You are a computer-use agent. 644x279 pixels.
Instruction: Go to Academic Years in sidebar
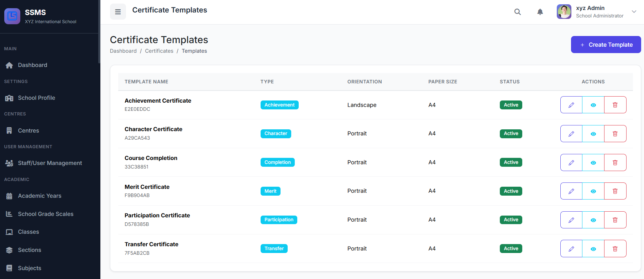click(40, 196)
